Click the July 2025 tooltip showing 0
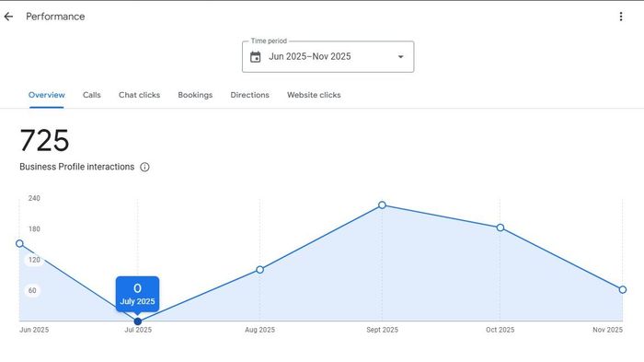This screenshot has height=362, width=644. tap(138, 294)
